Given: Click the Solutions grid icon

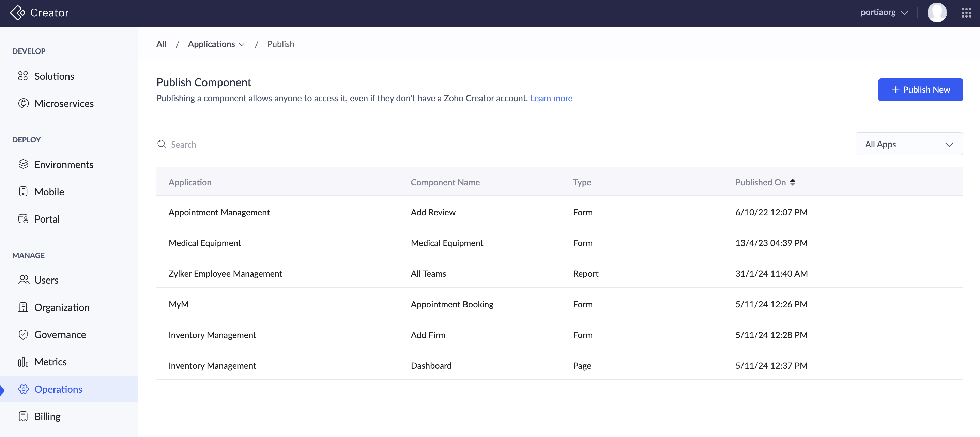Looking at the screenshot, I should tap(23, 76).
